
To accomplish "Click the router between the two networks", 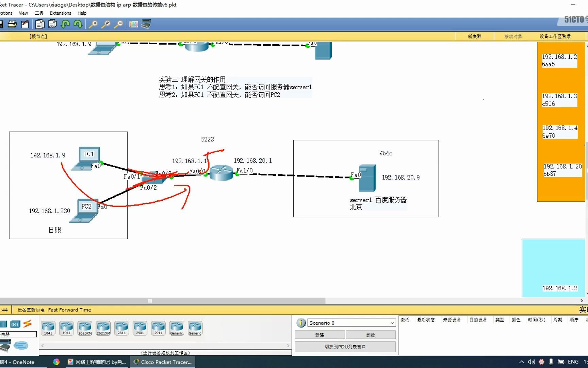I will tap(221, 173).
